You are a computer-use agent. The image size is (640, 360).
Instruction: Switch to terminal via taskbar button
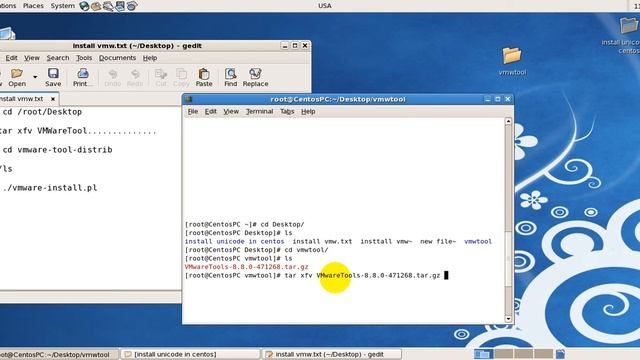pyautogui.click(x=59, y=354)
